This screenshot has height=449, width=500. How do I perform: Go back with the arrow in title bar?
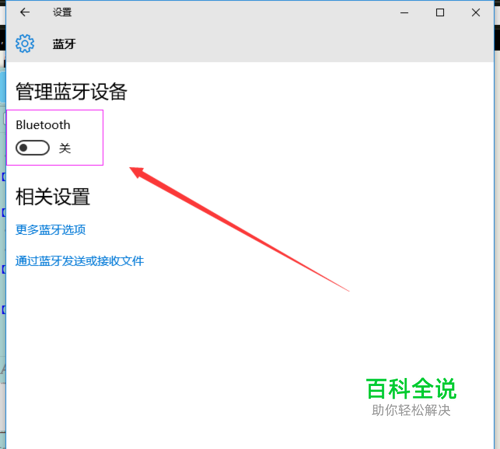(x=25, y=13)
